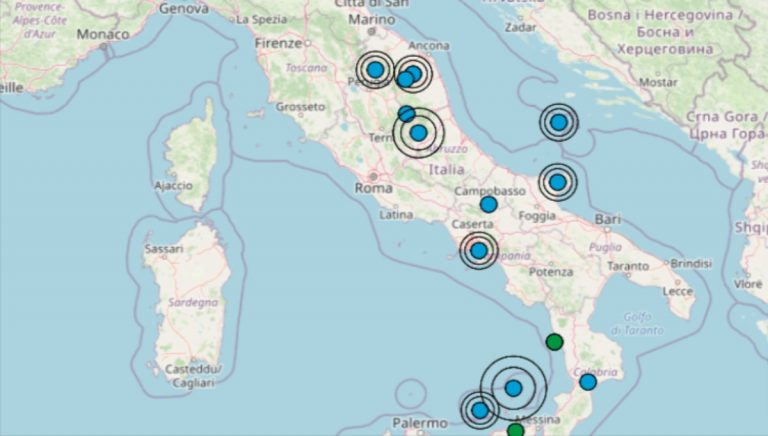Select the small blue marker north of Terni
768x436 pixels.
(407, 114)
